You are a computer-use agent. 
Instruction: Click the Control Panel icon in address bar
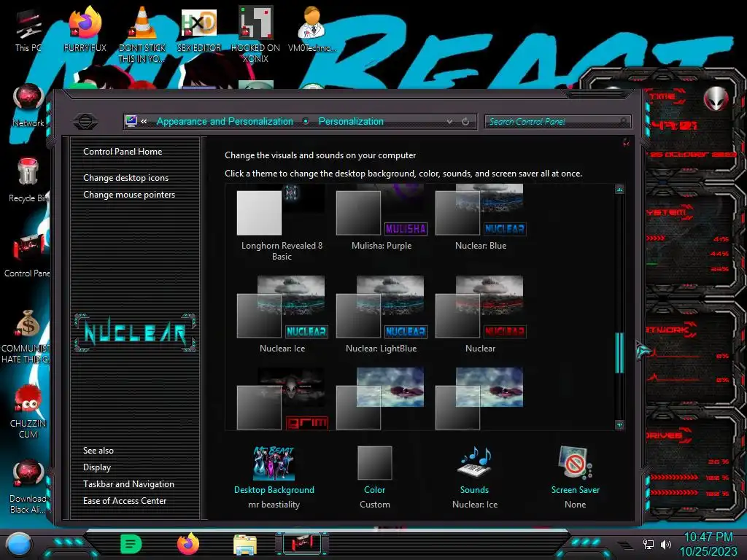[x=131, y=121]
